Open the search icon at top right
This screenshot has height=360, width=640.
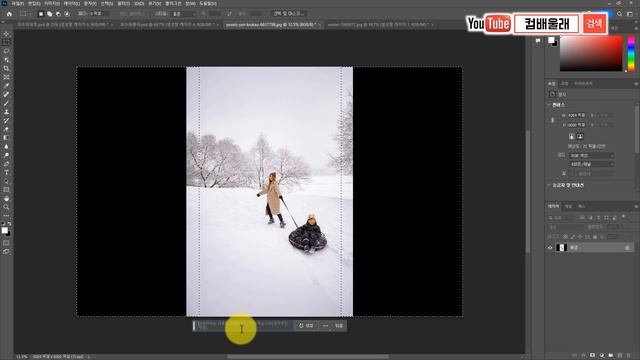coord(619,14)
